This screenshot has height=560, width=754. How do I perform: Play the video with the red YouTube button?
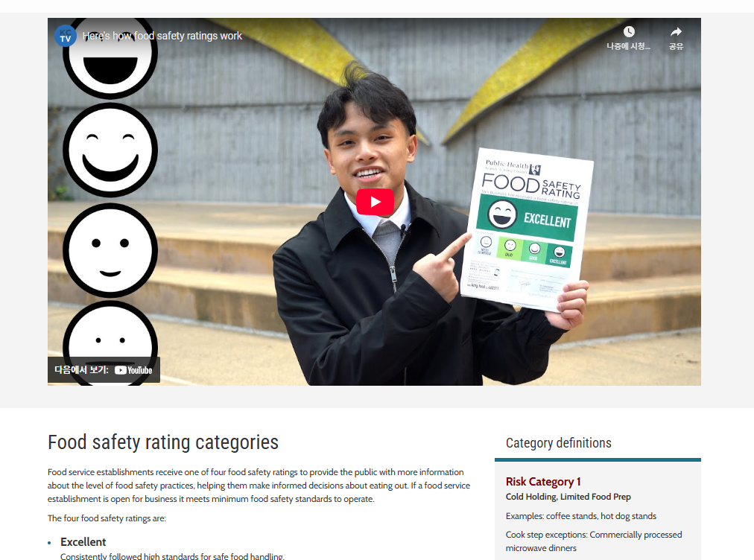[375, 202]
